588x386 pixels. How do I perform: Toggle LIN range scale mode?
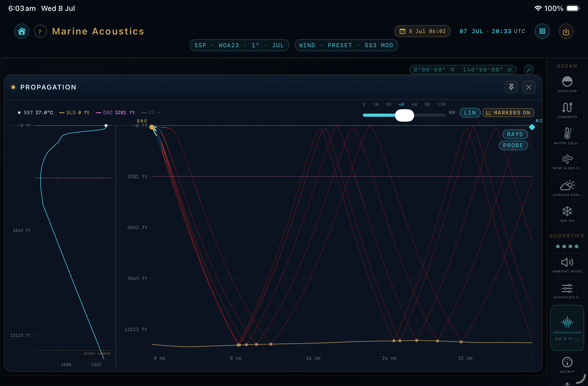470,113
